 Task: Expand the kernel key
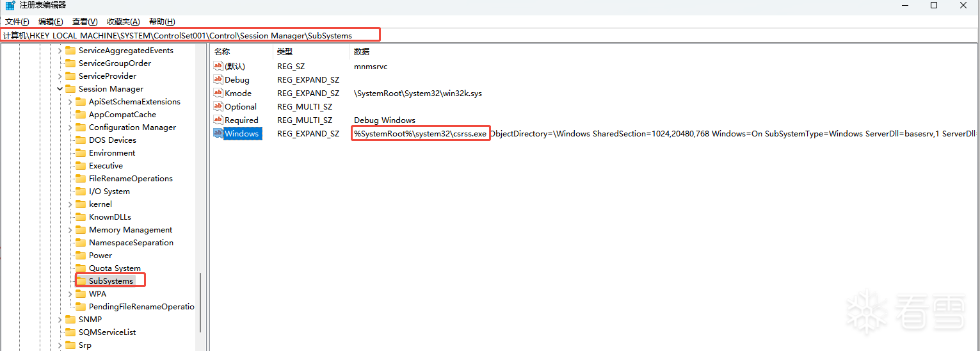pyautogui.click(x=70, y=204)
